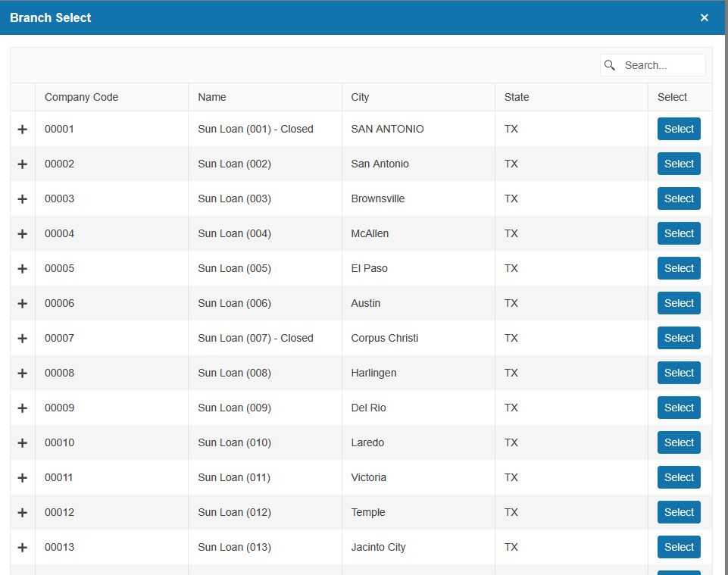Screen dimensions: 728x575
Task: Select branch Sun Loan (012)
Action: click(x=679, y=512)
